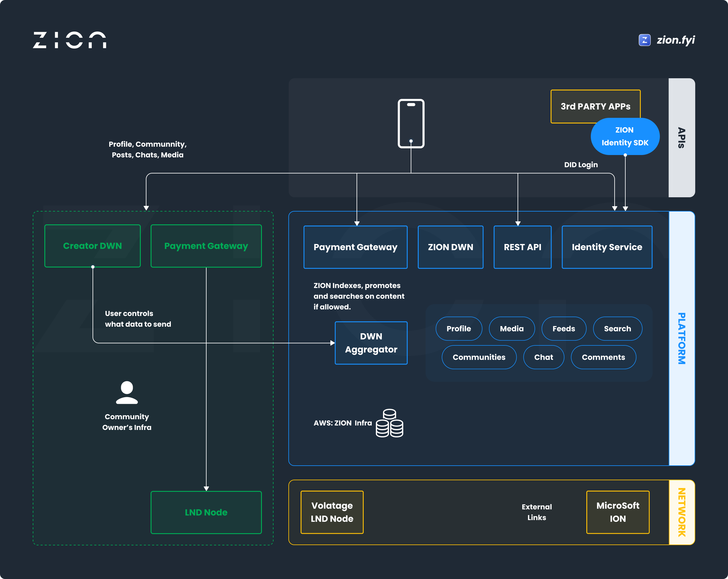Select the ZION DWN box
Viewport: 728px width, 579px height.
pyautogui.click(x=450, y=247)
